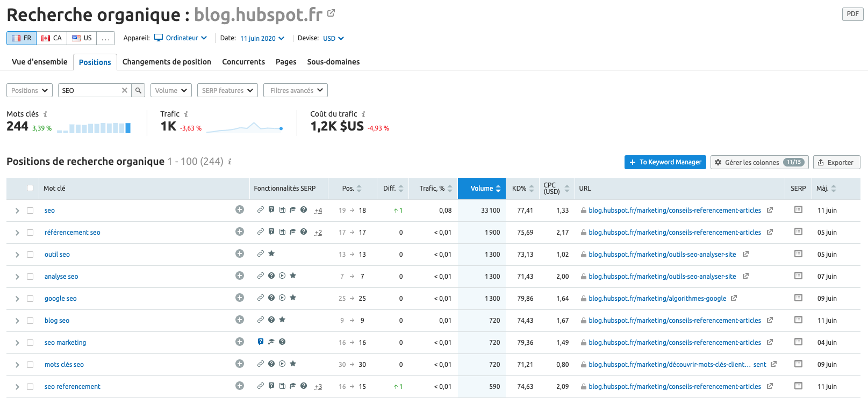
Task: Check the 'référencement seo' row
Action: tap(30, 233)
